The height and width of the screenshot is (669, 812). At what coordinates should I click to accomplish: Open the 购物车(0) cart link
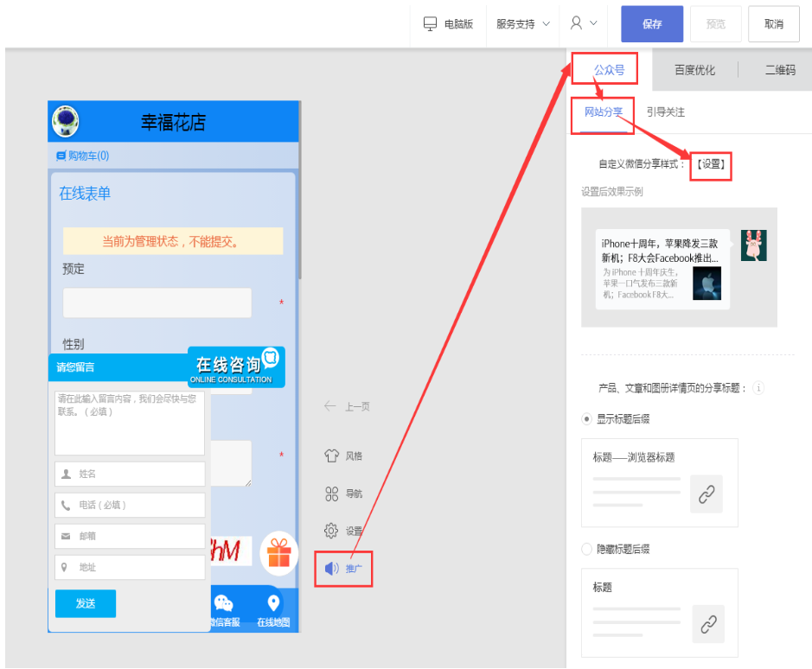(82, 156)
